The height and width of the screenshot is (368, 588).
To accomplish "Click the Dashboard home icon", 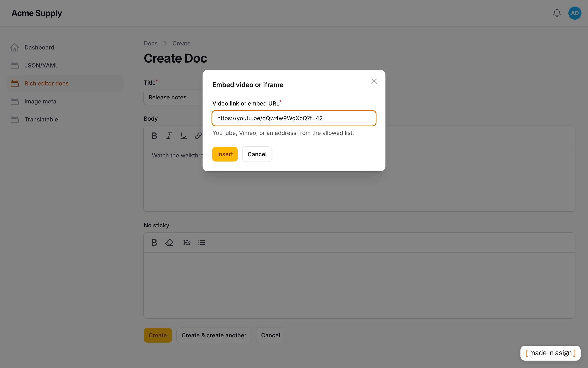I will (x=14, y=47).
